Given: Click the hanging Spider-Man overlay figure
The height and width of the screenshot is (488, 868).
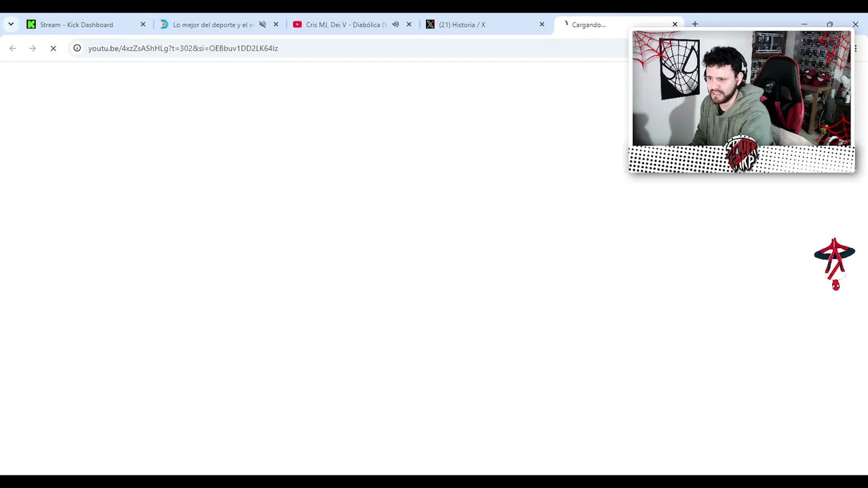Looking at the screenshot, I should click(835, 264).
